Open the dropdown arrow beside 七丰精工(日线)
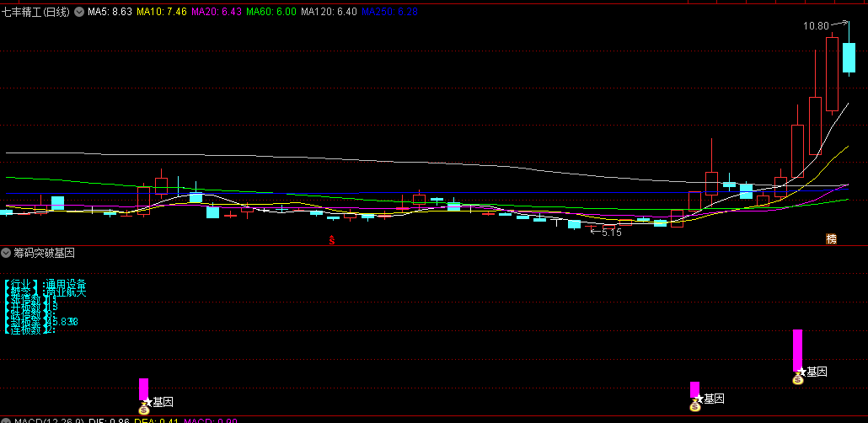The height and width of the screenshot is (423, 868). tap(79, 12)
